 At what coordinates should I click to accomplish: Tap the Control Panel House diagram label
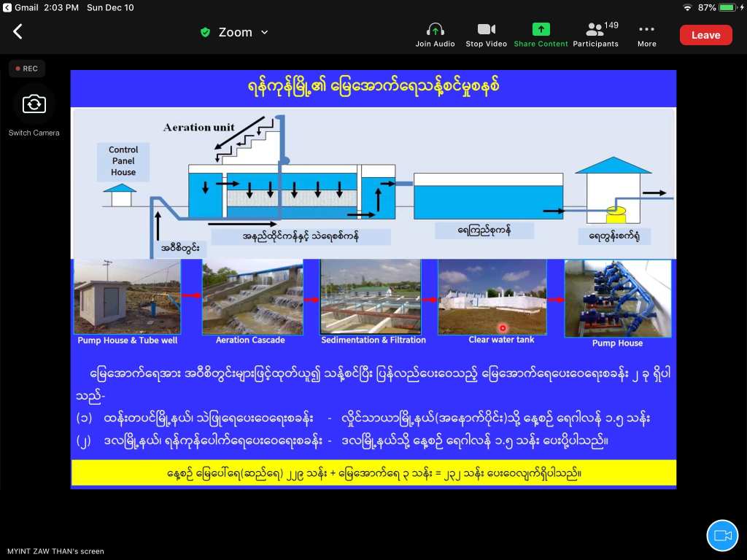click(123, 160)
